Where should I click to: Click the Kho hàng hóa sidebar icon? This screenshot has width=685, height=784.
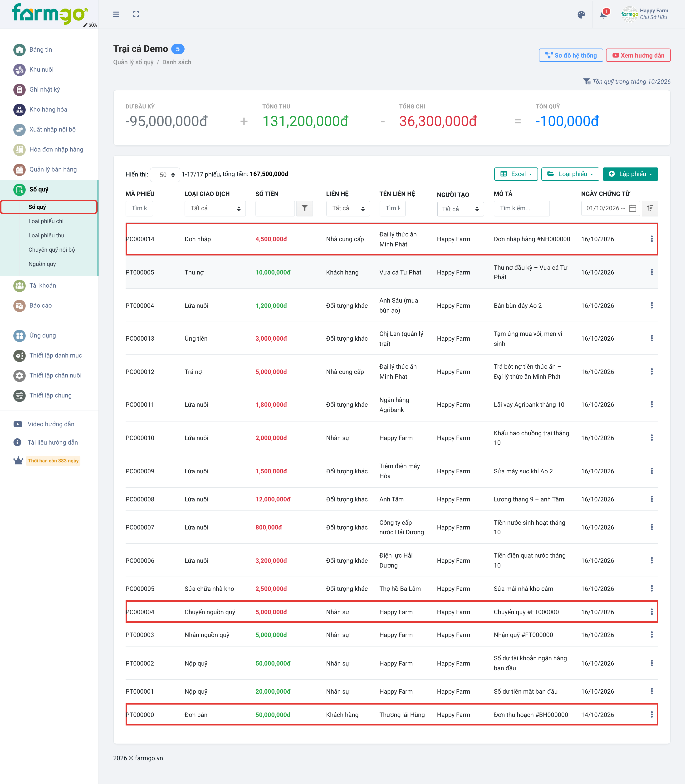(20, 110)
